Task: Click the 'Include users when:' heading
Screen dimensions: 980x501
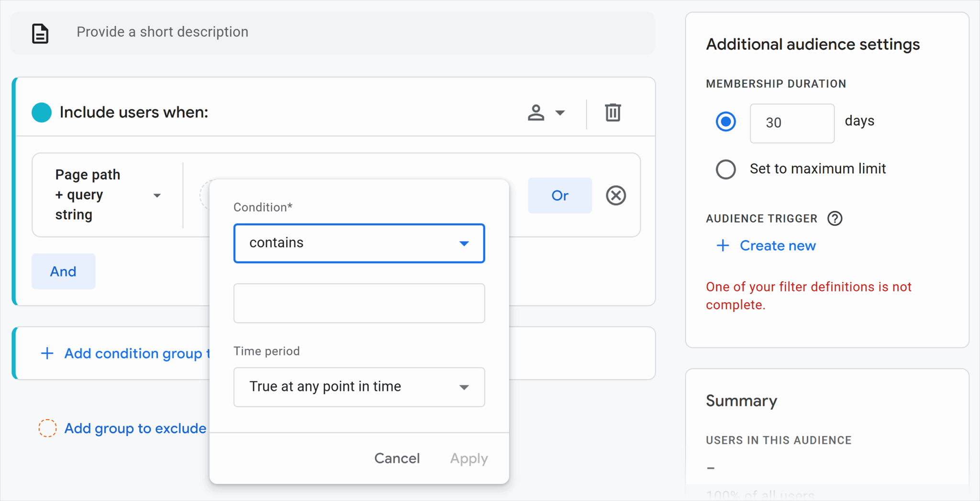Action: (x=134, y=112)
